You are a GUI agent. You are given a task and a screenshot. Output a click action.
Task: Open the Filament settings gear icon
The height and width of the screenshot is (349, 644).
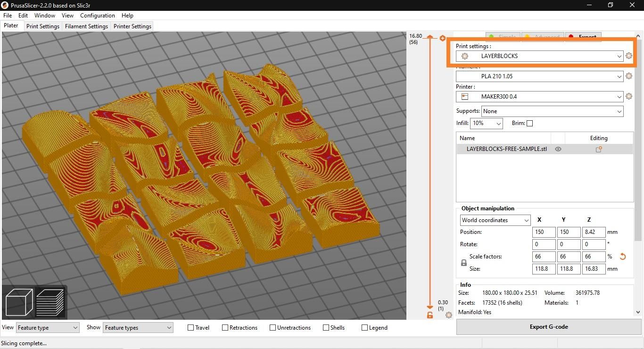pyautogui.click(x=629, y=76)
